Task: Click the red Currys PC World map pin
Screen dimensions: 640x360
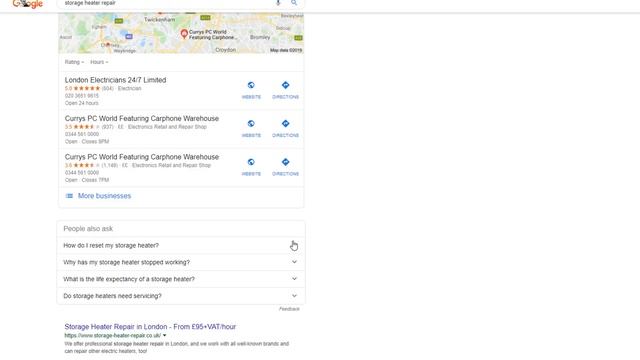Action: tap(184, 34)
